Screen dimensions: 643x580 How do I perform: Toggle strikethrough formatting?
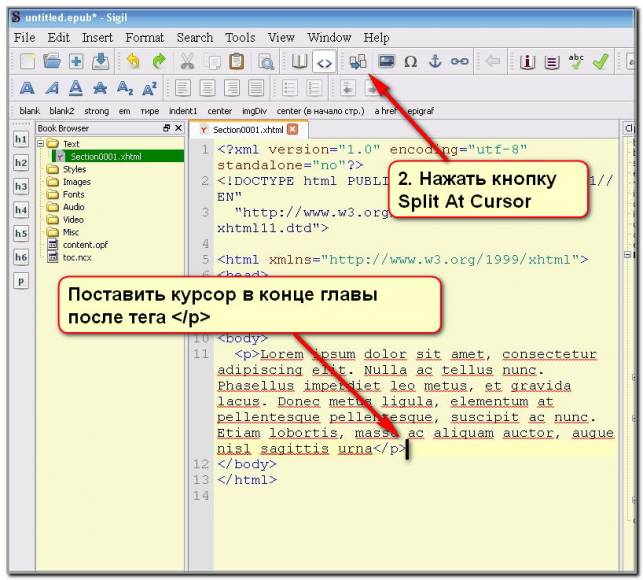100,88
